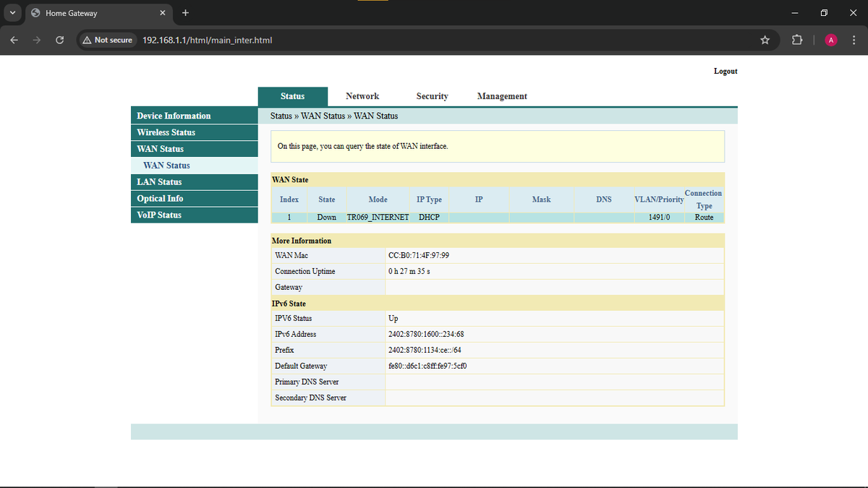Click the IP Type column header
This screenshot has height=488, width=868.
tap(429, 200)
